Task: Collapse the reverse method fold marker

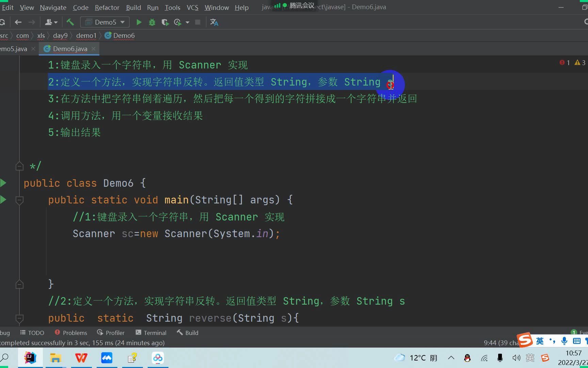Action: (x=19, y=318)
